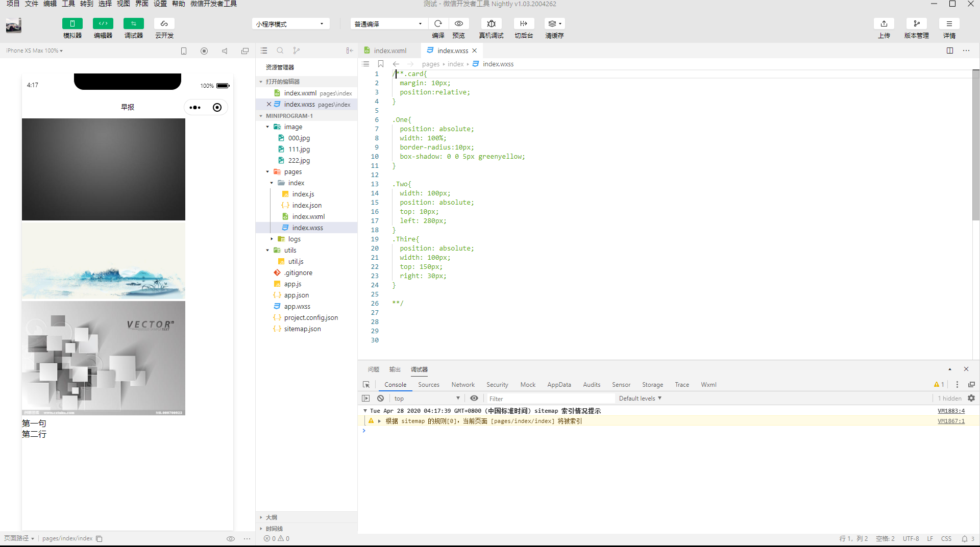The width and height of the screenshot is (980, 547).
Task: Click the preview (预览) eye icon
Action: [459, 23]
